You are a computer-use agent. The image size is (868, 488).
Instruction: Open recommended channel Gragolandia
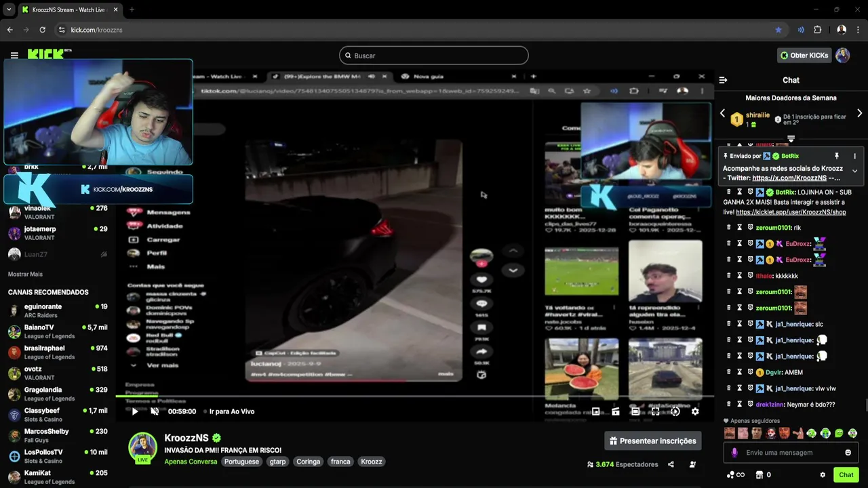[58, 394]
